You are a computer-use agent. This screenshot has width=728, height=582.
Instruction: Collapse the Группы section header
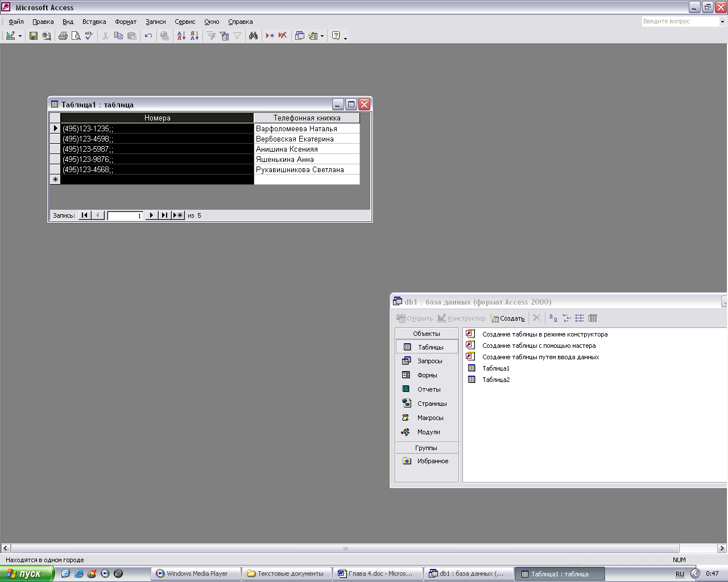[x=427, y=448]
